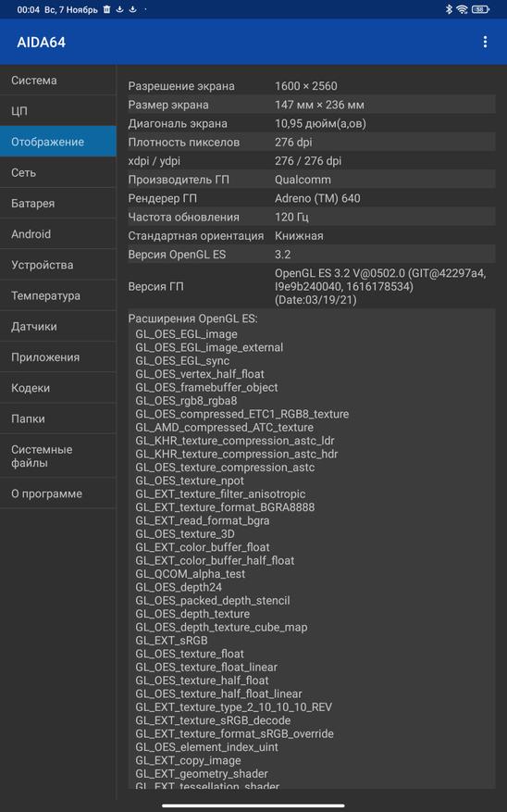Open the Батарея section
Viewport: 507px width, 812px height.
pos(58,203)
